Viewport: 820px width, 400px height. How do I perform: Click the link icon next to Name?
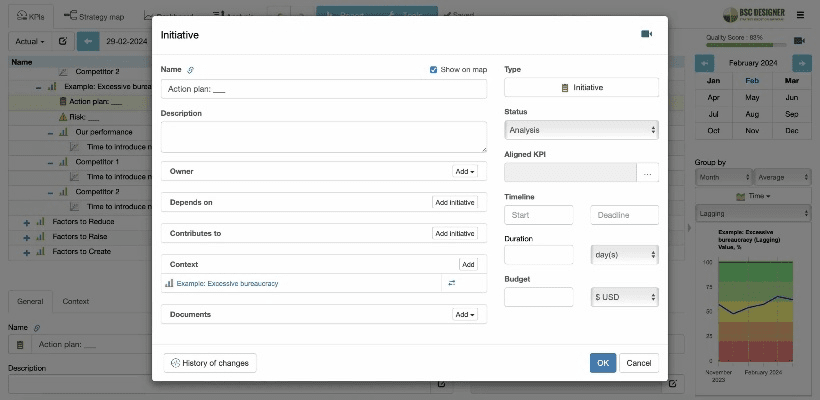click(191, 70)
